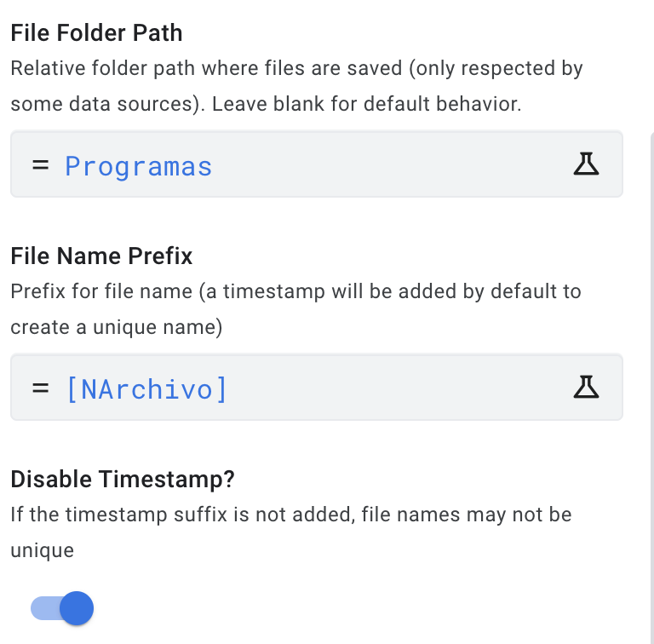654x644 pixels.
Task: Click the empty space after [NArchivo] in the field
Action: [396, 388]
